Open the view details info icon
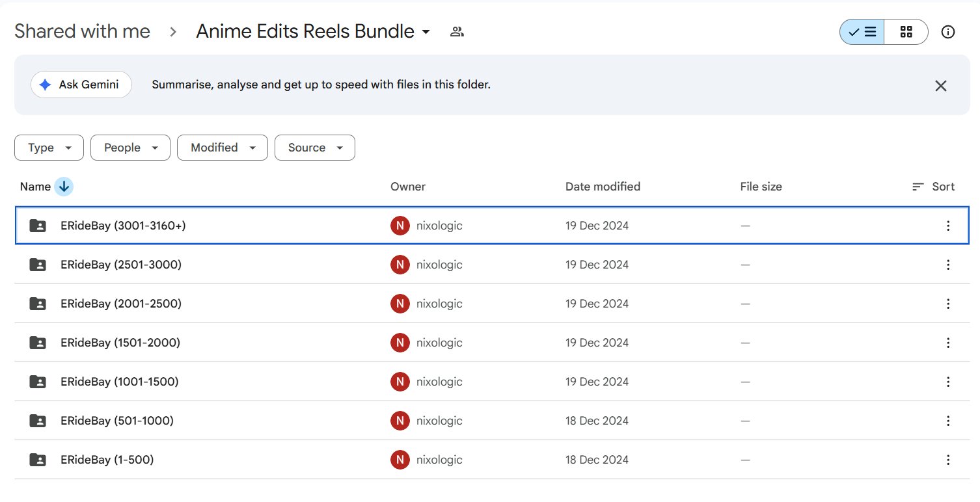Viewport: 980px width, 502px height. coord(948,32)
